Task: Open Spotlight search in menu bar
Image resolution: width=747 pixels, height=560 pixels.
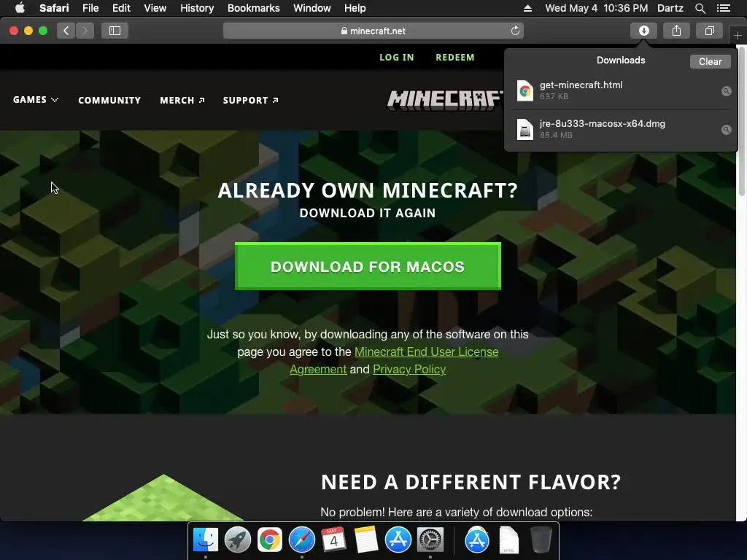Action: click(700, 8)
